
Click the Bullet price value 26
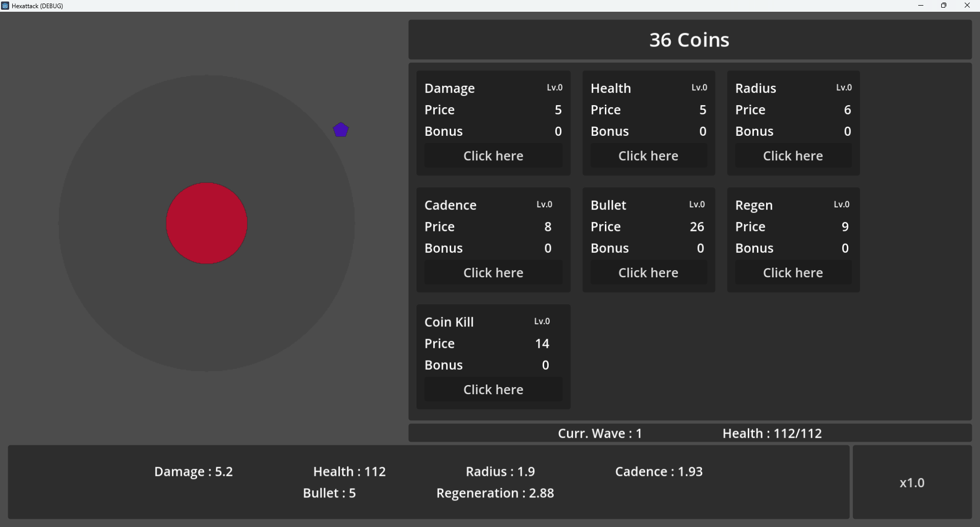pos(697,227)
